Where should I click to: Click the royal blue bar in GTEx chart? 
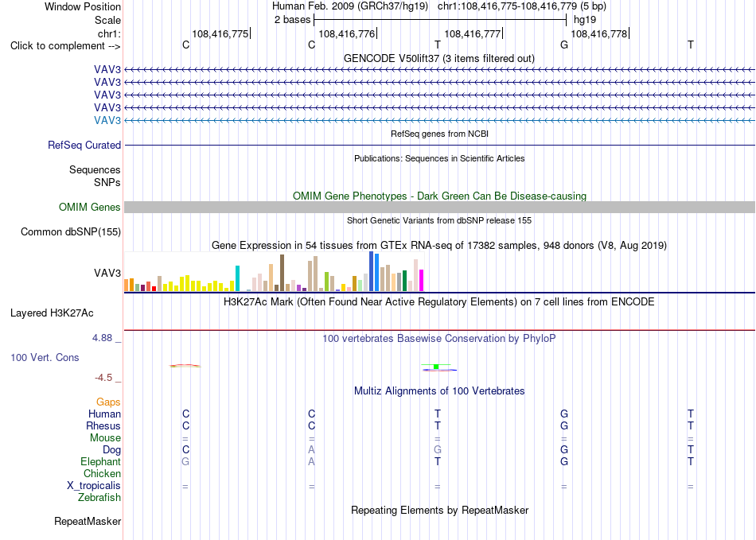(372, 271)
